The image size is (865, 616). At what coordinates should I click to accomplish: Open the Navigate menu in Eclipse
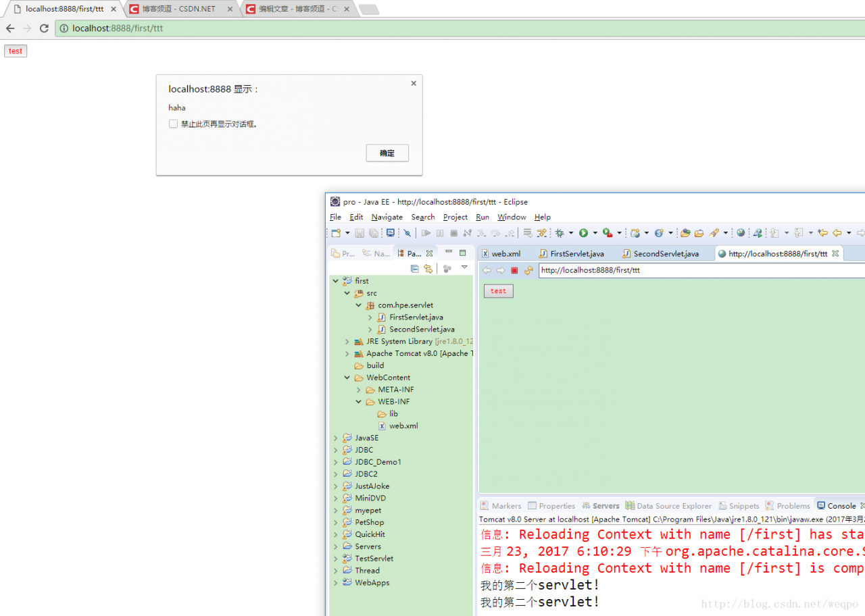click(387, 217)
